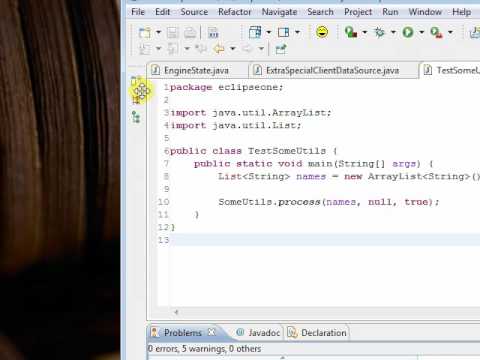
Task: Click the green circle with red square icon
Action: (x=351, y=32)
